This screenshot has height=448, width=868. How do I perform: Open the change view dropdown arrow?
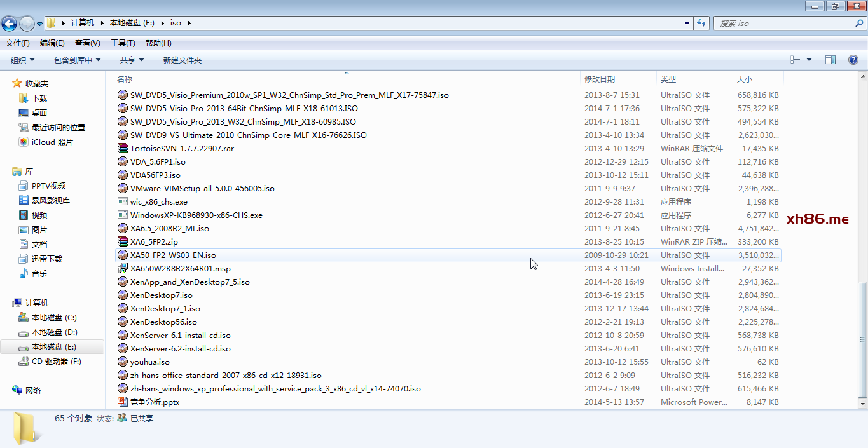click(x=809, y=60)
